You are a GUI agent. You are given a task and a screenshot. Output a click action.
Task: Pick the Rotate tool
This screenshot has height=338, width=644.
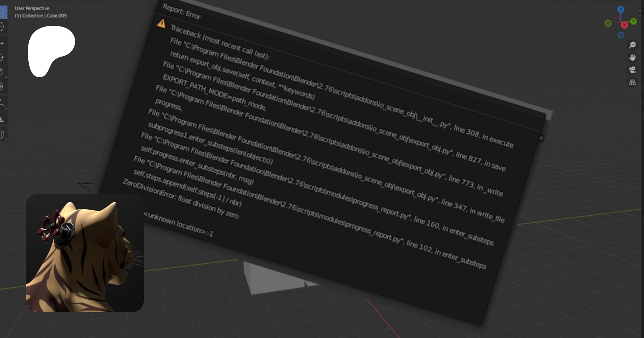point(2,58)
